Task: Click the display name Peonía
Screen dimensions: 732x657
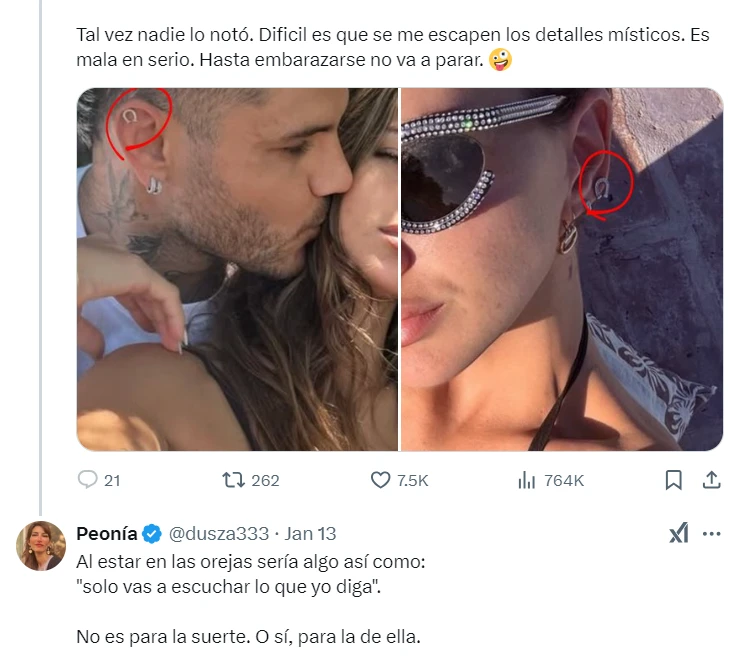Action: click(x=106, y=533)
